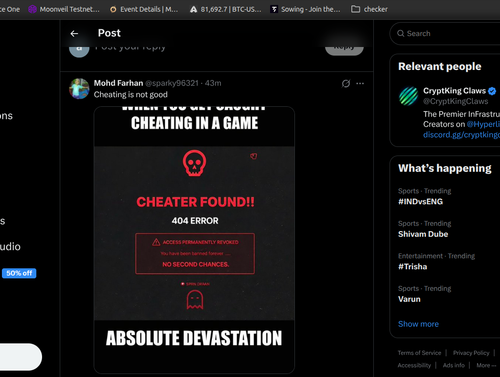The image size is (500, 377).
Task: Click the Grok icon on Mohd Farhan's reply
Action: click(x=346, y=83)
